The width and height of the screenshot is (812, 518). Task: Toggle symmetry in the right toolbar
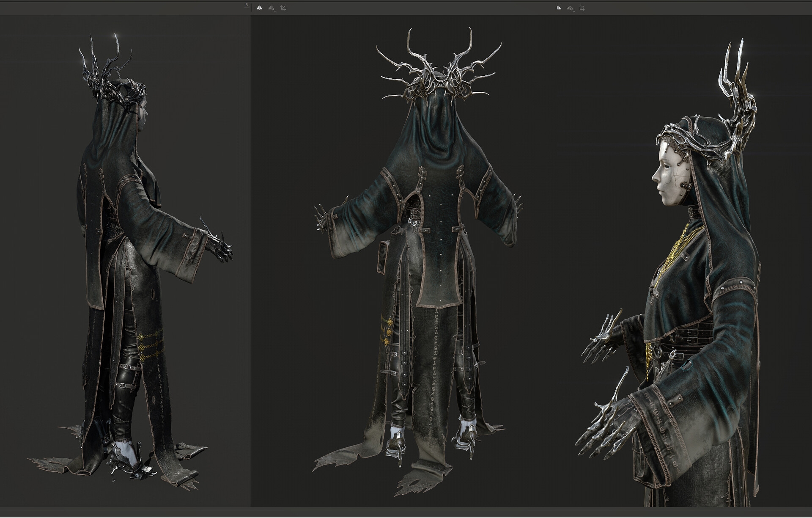point(559,8)
